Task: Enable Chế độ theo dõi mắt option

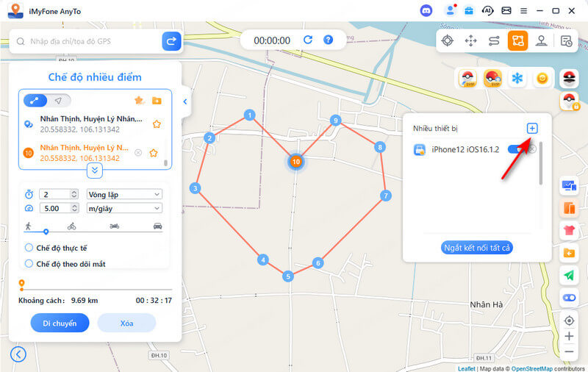Action: pos(29,263)
